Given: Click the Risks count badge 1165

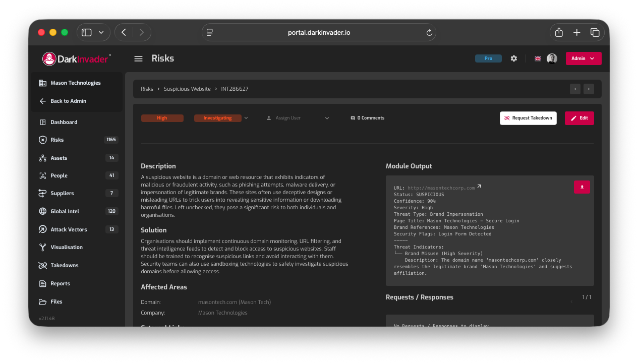Looking at the screenshot, I should click(x=111, y=140).
